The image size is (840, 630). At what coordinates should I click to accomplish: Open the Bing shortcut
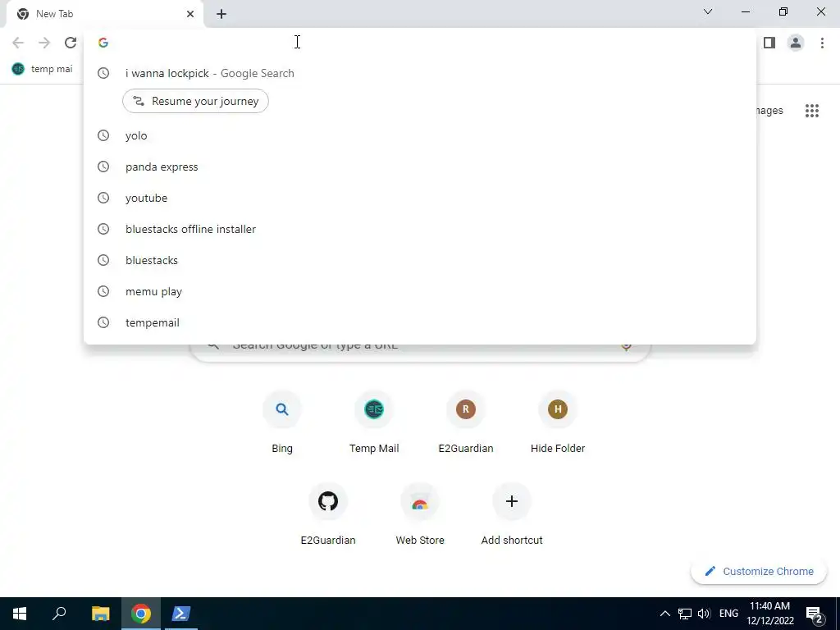(x=282, y=423)
